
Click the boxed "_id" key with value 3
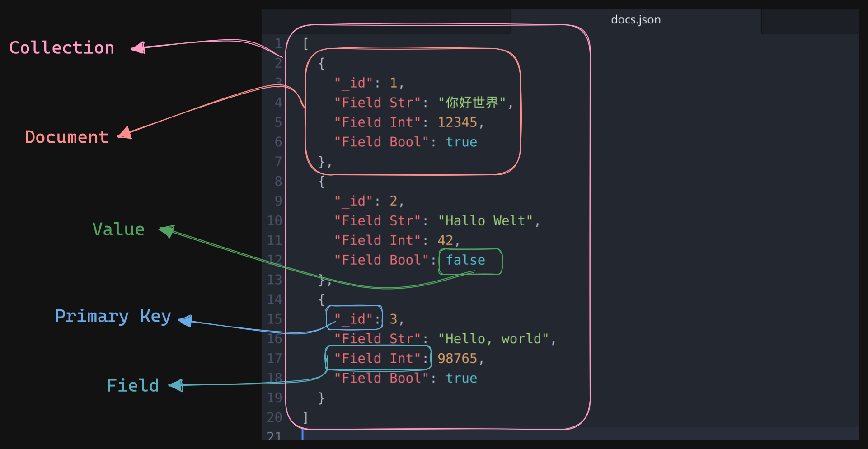point(353,319)
